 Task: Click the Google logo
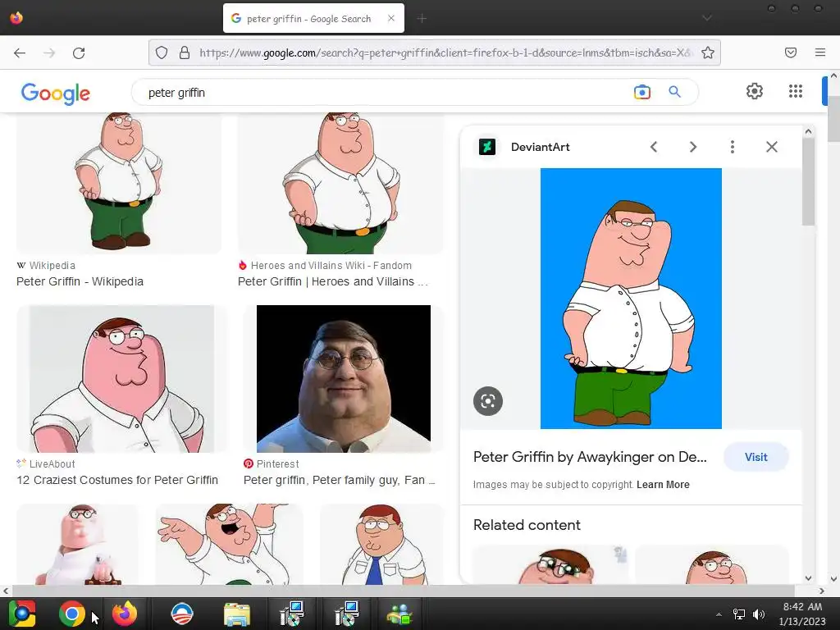pyautogui.click(x=56, y=94)
